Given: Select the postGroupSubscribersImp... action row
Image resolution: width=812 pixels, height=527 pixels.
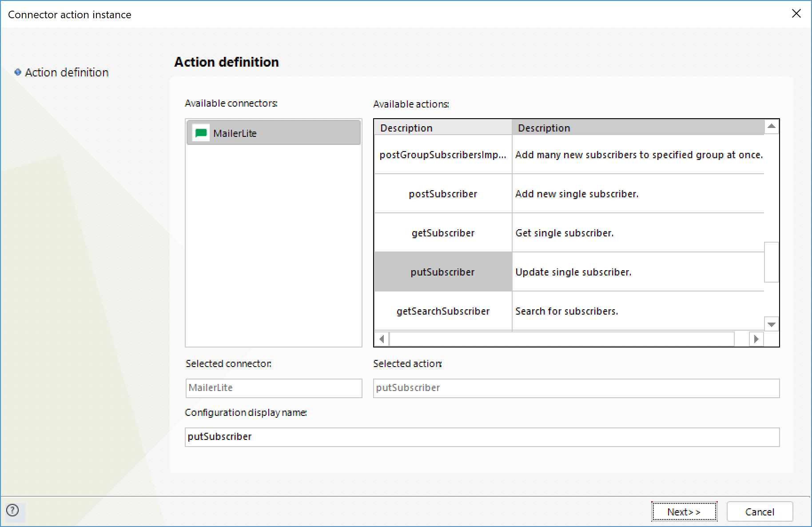Looking at the screenshot, I should click(443, 155).
